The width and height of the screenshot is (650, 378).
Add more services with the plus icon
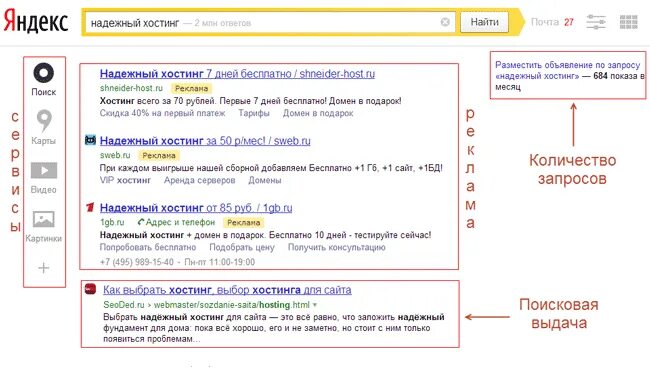[x=44, y=268]
